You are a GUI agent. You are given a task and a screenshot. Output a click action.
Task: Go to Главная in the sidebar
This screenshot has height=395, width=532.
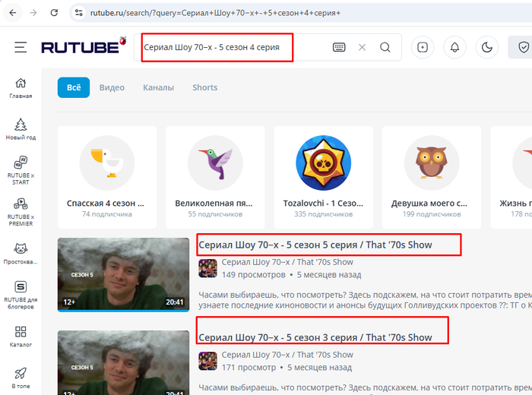21,88
